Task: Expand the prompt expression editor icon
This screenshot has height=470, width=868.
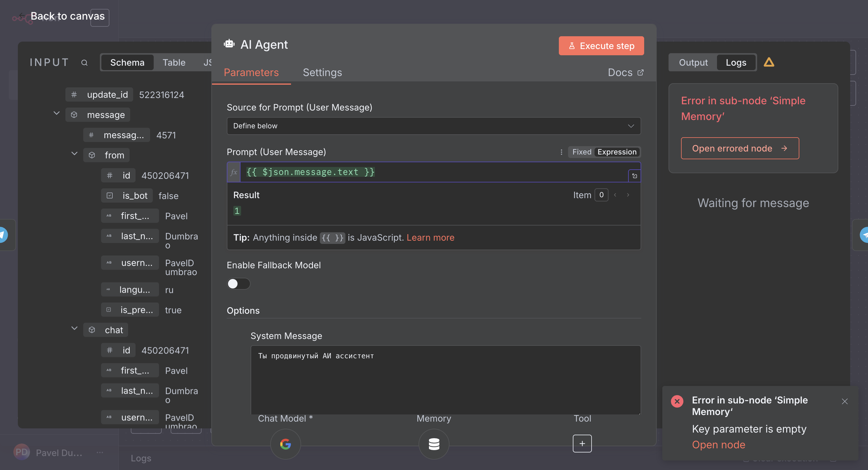Action: pos(634,176)
